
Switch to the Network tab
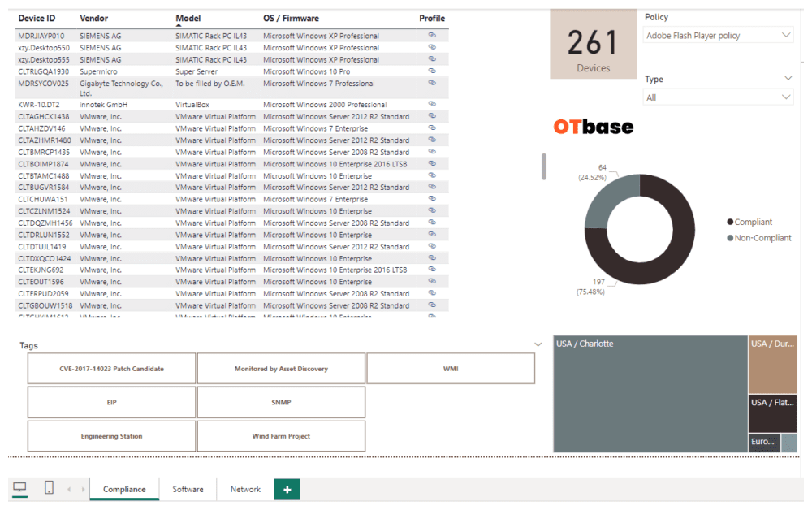[x=245, y=489]
